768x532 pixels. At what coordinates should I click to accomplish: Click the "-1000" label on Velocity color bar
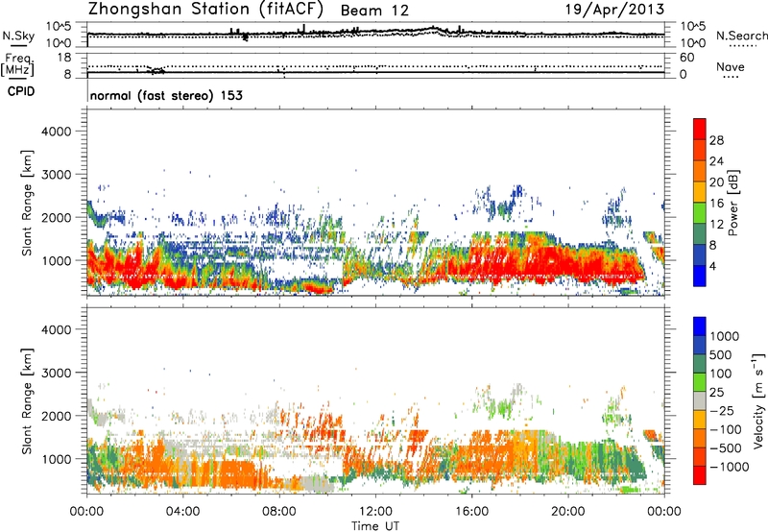729,467
